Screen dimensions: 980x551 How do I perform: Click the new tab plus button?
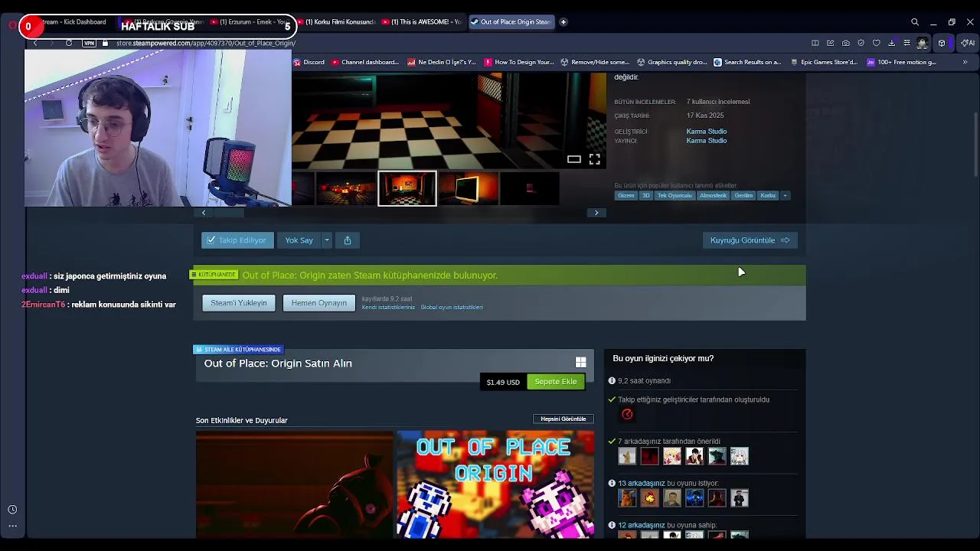point(563,21)
